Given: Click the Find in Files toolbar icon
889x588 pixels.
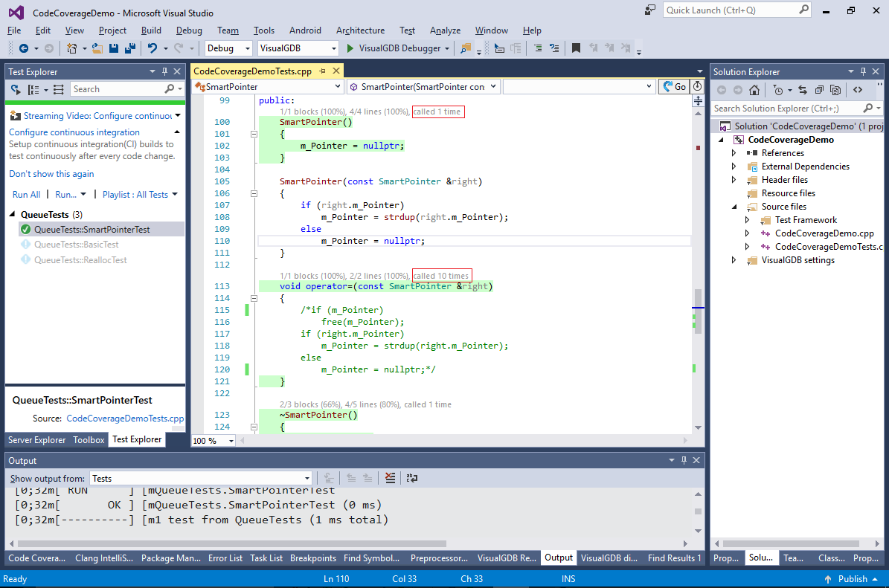Looking at the screenshot, I should click(466, 49).
